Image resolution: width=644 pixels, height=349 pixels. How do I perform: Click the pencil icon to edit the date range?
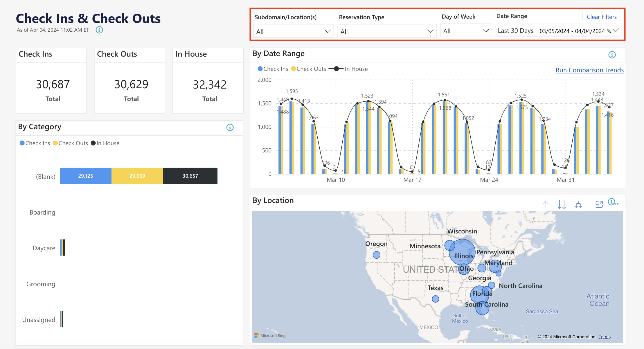tap(608, 31)
